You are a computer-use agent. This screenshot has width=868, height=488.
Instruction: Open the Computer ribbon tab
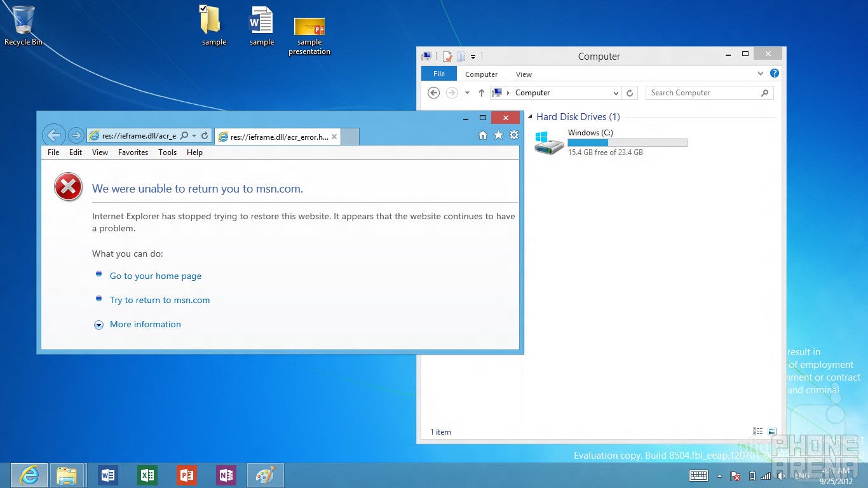click(x=481, y=74)
